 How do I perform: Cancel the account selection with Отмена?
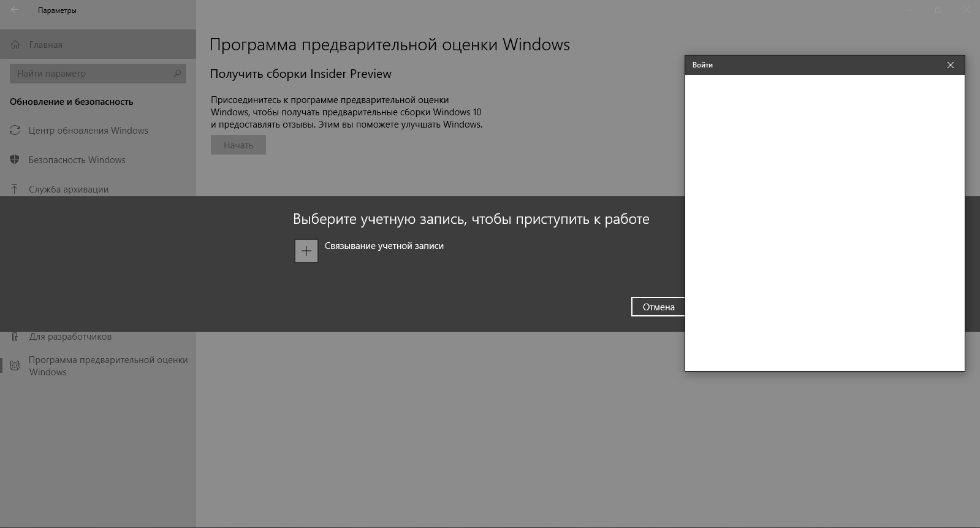click(658, 307)
